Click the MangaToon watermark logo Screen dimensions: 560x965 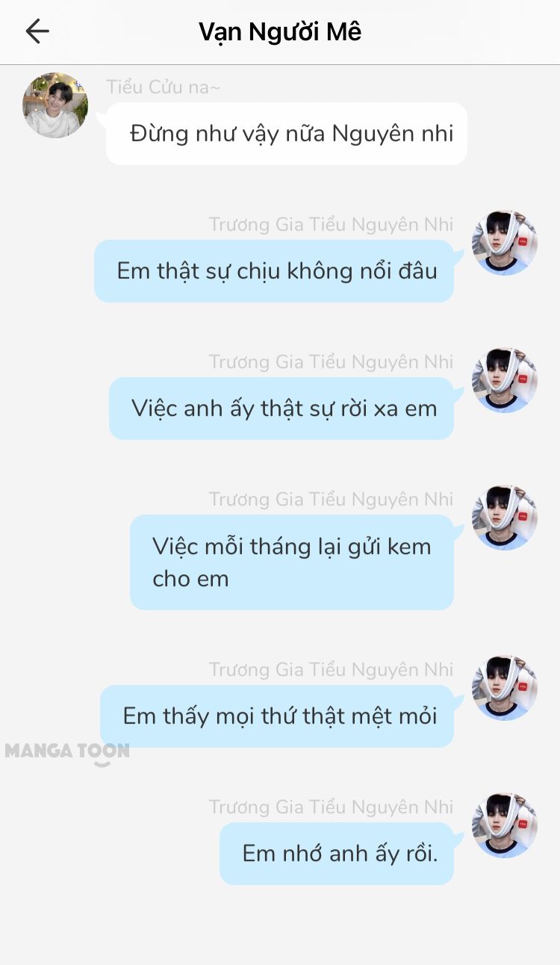click(67, 752)
